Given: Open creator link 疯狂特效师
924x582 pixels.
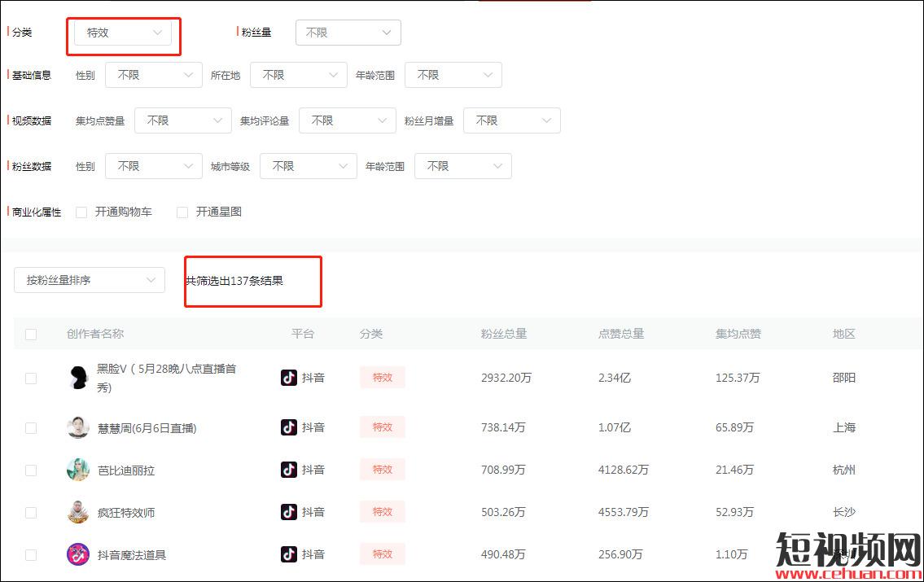Looking at the screenshot, I should tap(126, 513).
